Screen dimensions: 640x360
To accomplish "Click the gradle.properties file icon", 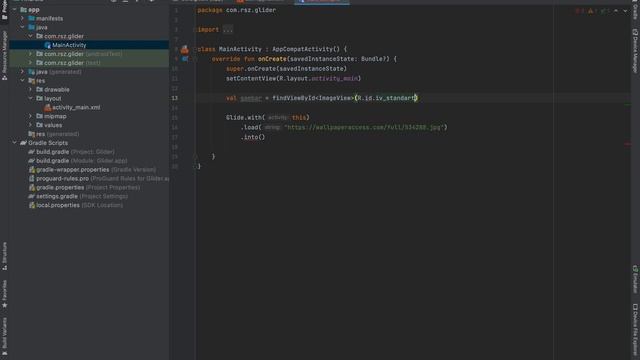I will click(x=31, y=188).
